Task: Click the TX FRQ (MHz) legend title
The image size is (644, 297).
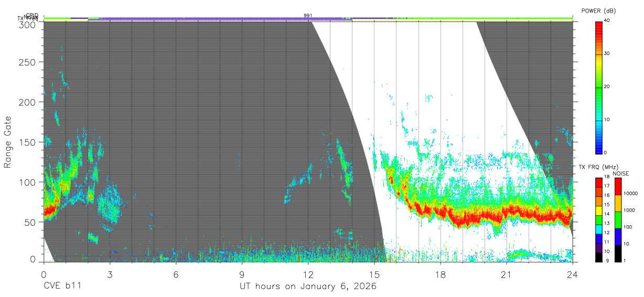Action: click(x=599, y=167)
